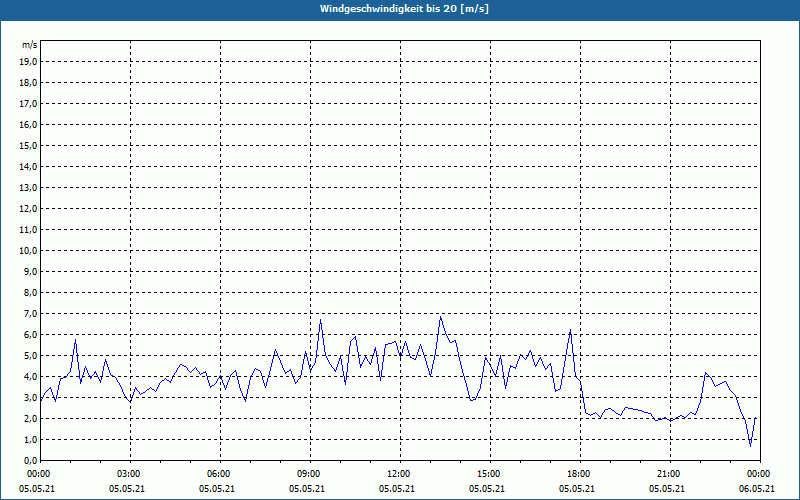This screenshot has width=800, height=500.
Task: Click the 15,0 y-axis label
Action: pos(28,145)
